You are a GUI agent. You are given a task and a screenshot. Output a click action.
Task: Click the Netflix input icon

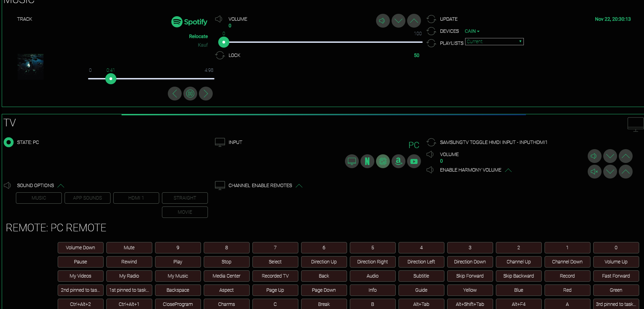(x=367, y=161)
